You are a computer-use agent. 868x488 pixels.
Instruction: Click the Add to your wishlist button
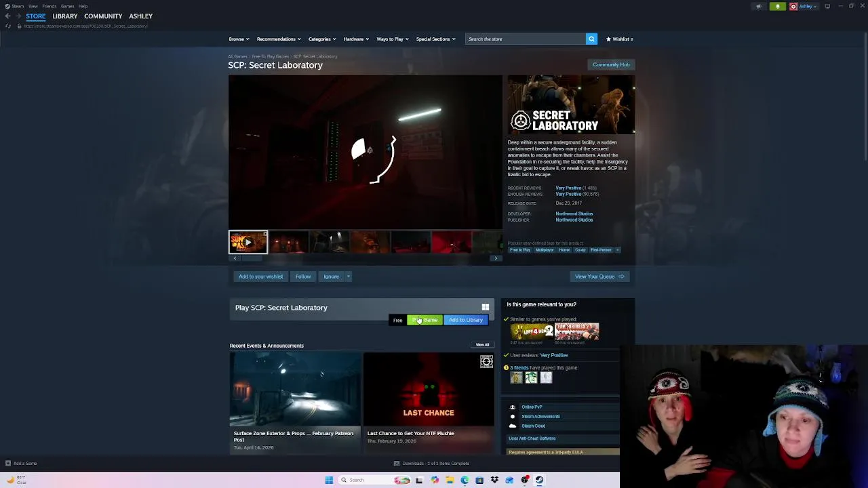260,277
